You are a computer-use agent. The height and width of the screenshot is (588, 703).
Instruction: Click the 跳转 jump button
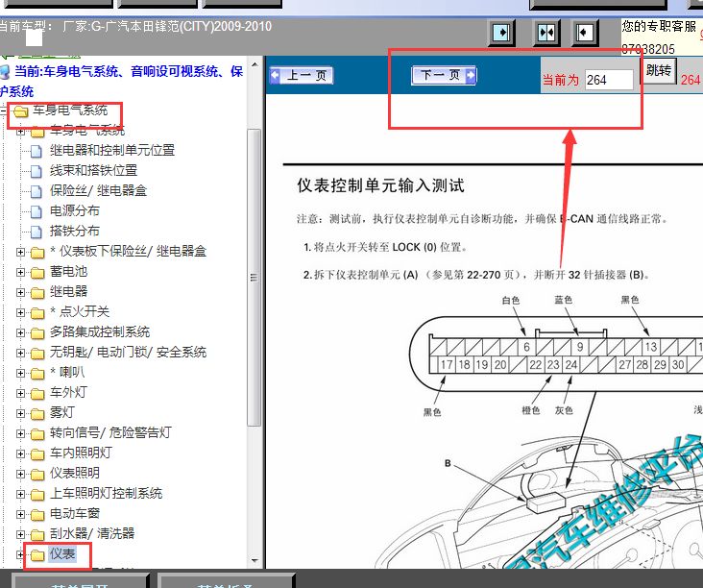pos(658,70)
